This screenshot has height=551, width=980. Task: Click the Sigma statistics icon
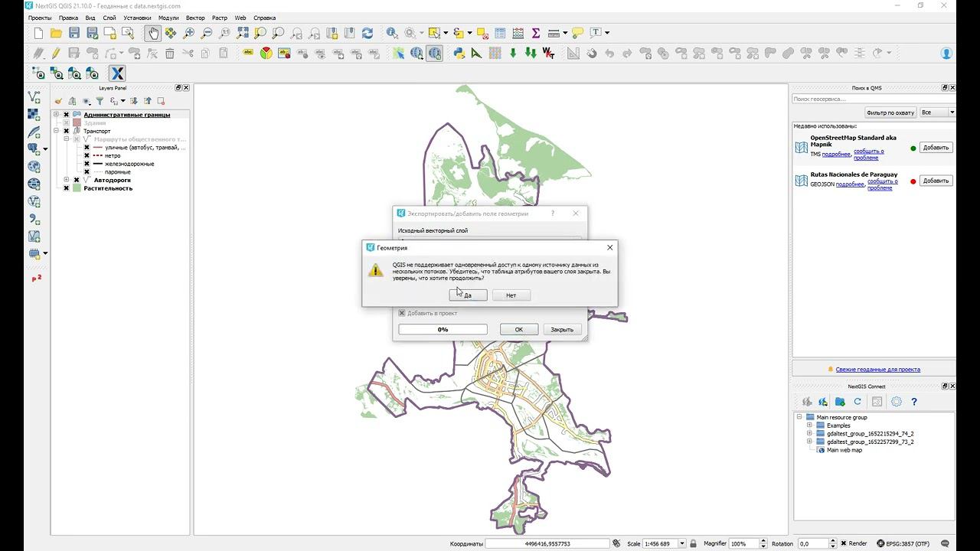pos(536,33)
